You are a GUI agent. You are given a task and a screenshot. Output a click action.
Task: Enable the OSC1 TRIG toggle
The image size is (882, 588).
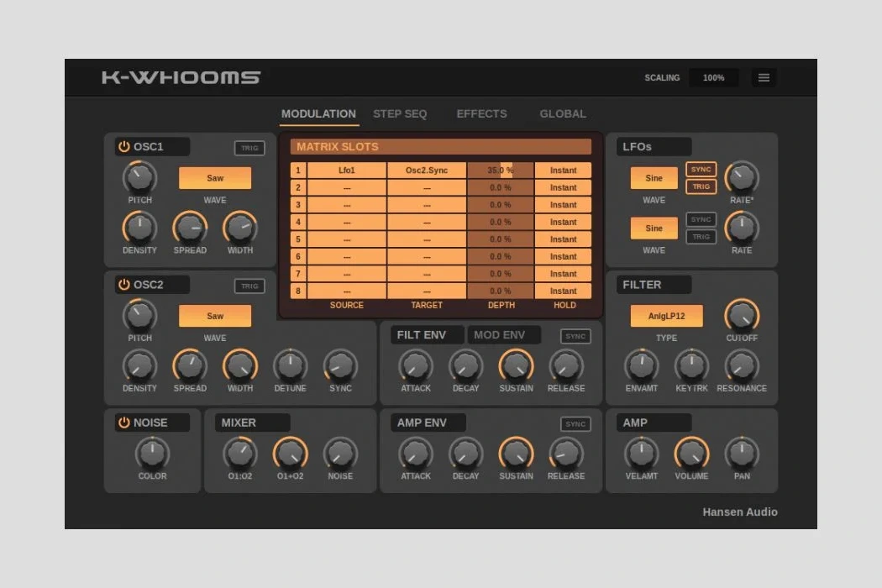(x=249, y=149)
